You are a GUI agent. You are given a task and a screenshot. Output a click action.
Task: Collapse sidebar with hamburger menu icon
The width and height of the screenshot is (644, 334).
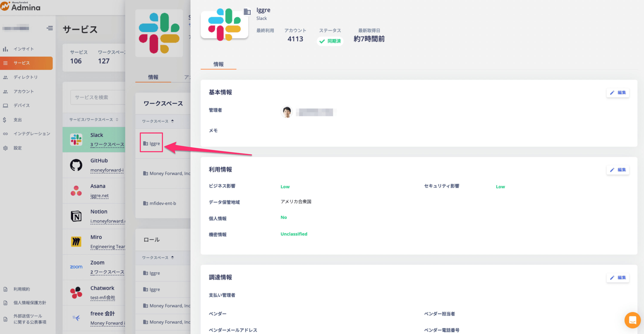[50, 28]
